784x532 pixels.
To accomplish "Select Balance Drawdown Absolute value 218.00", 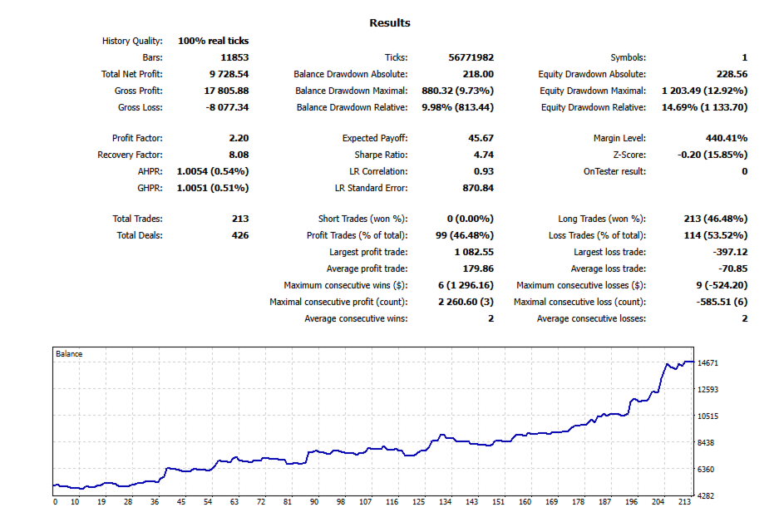I will [x=478, y=74].
